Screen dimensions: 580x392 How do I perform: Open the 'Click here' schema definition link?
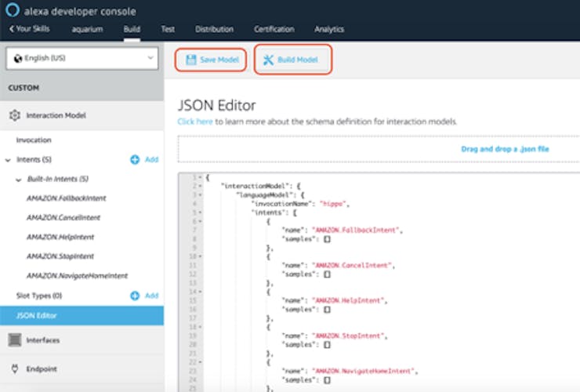pyautogui.click(x=195, y=122)
